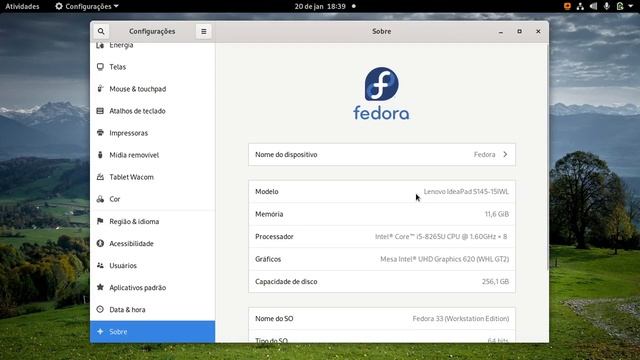This screenshot has height=360, width=640.
Task: Click the Wacom tablet icon
Action: [100, 177]
